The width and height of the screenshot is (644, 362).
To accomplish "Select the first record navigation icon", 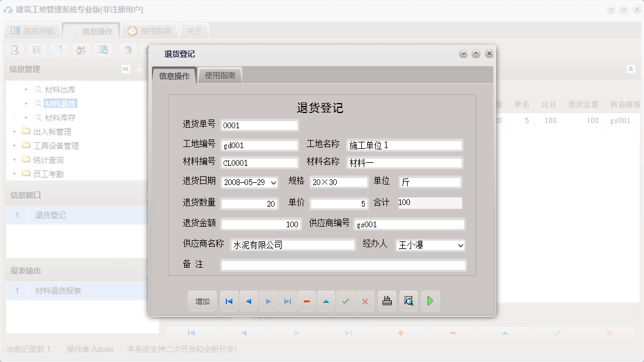I will tap(229, 300).
